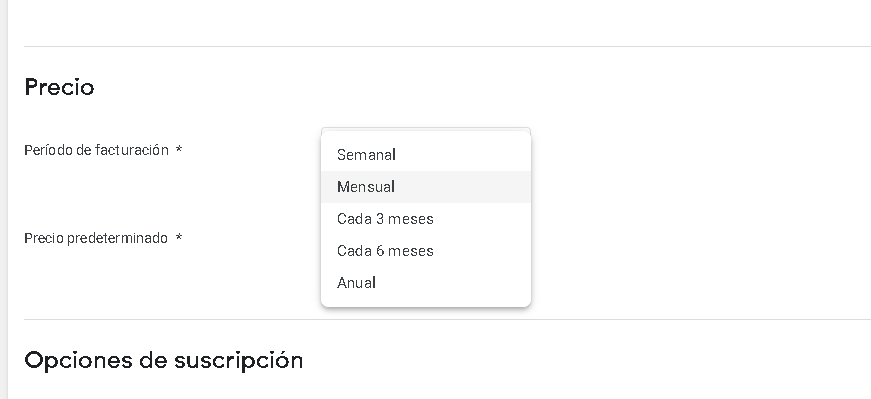Click the asterisk beside Período de facturación
This screenshot has width=871, height=399.
(179, 149)
